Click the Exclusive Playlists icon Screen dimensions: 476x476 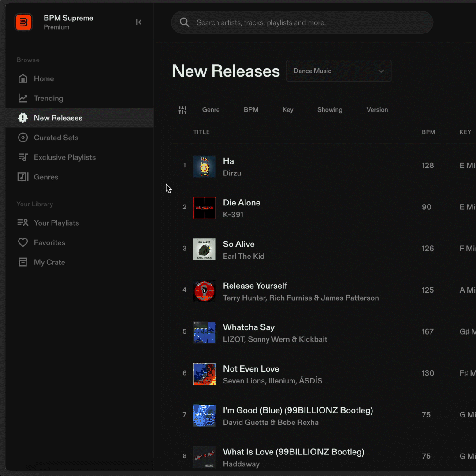coord(23,157)
